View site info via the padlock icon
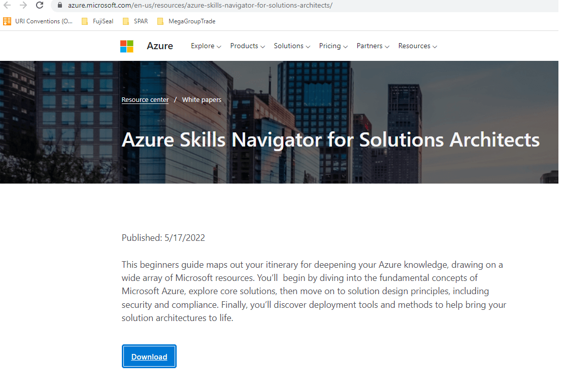Image resolution: width=563 pixels, height=392 pixels. click(x=60, y=5)
